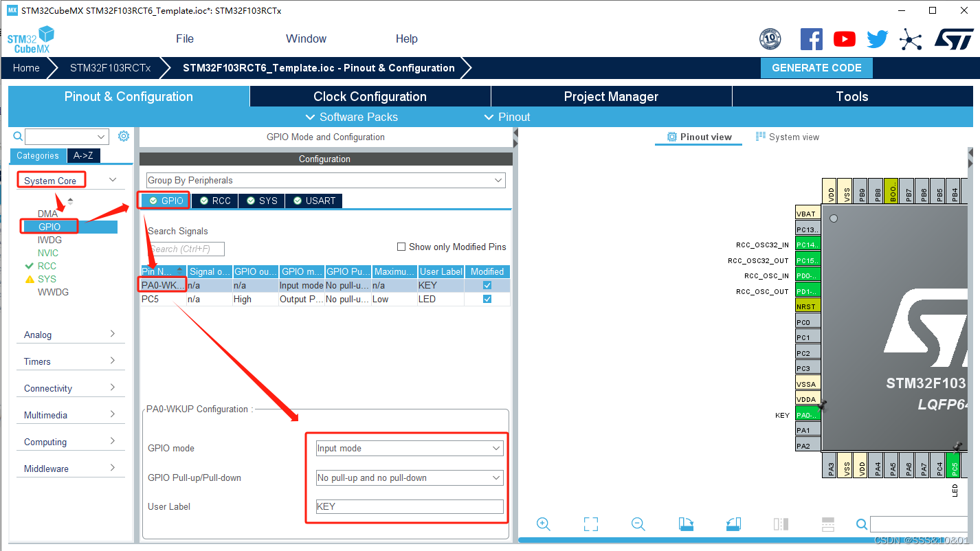
Task: Switch to Tools tab
Action: pyautogui.click(x=852, y=96)
